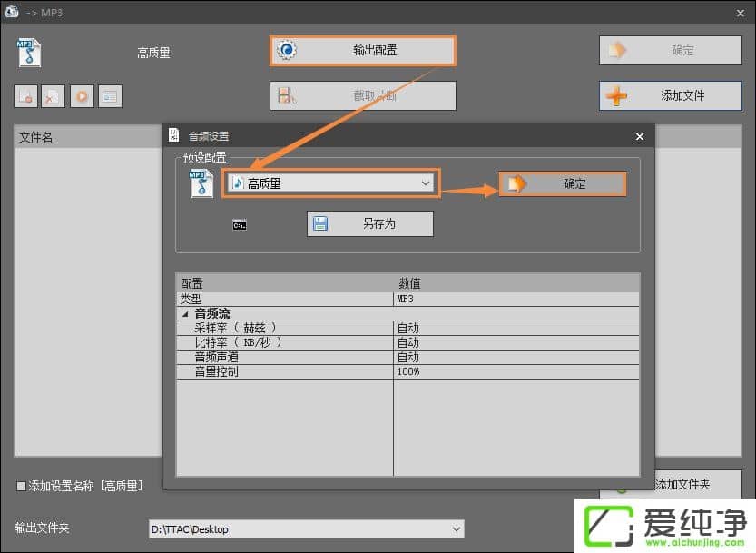Click the MP3 file icon in preset panel
Viewport: 756px width, 553px height.
pos(201,183)
